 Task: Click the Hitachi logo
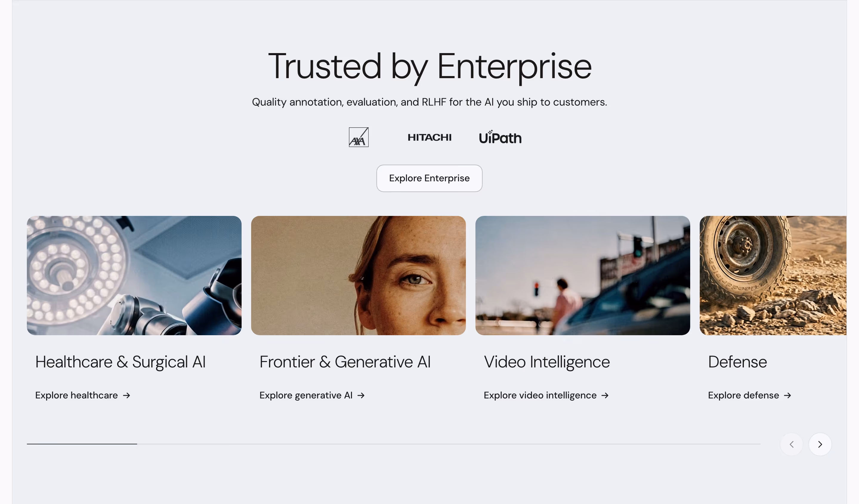click(x=429, y=137)
